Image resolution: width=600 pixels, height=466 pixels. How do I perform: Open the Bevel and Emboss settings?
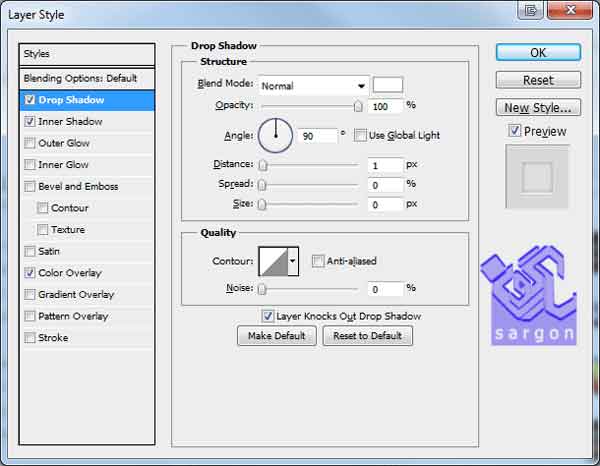coord(78,186)
